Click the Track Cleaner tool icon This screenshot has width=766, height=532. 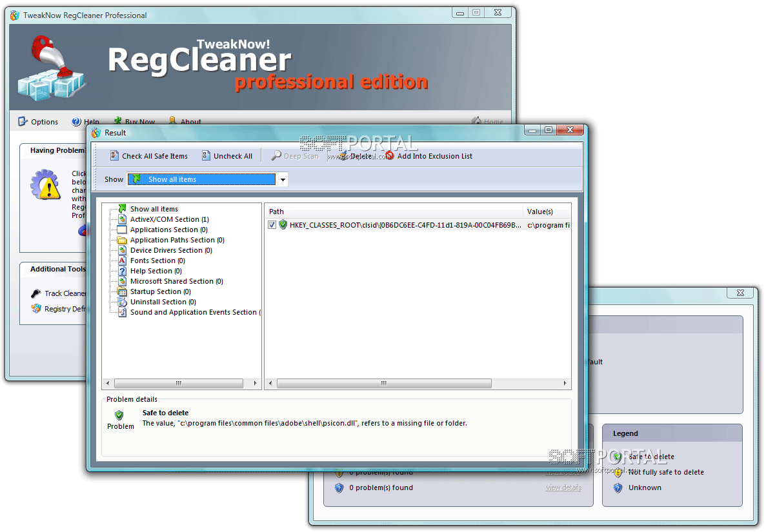click(35, 293)
